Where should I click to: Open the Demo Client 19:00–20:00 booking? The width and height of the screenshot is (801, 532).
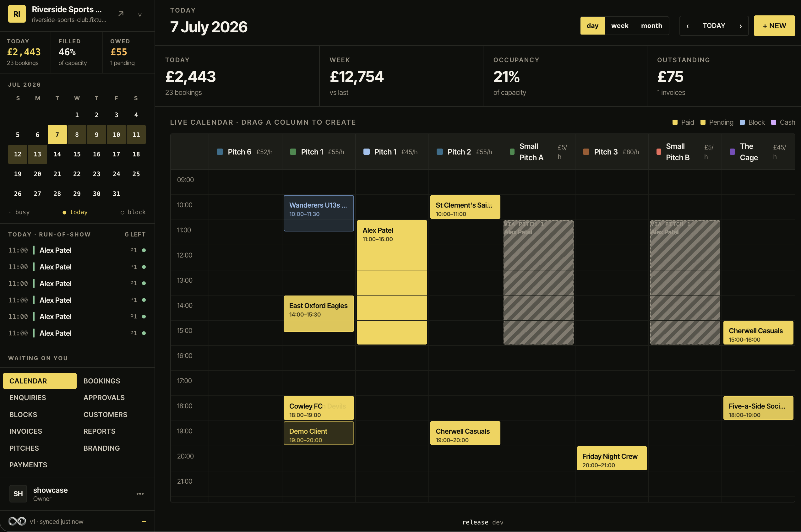(x=319, y=433)
